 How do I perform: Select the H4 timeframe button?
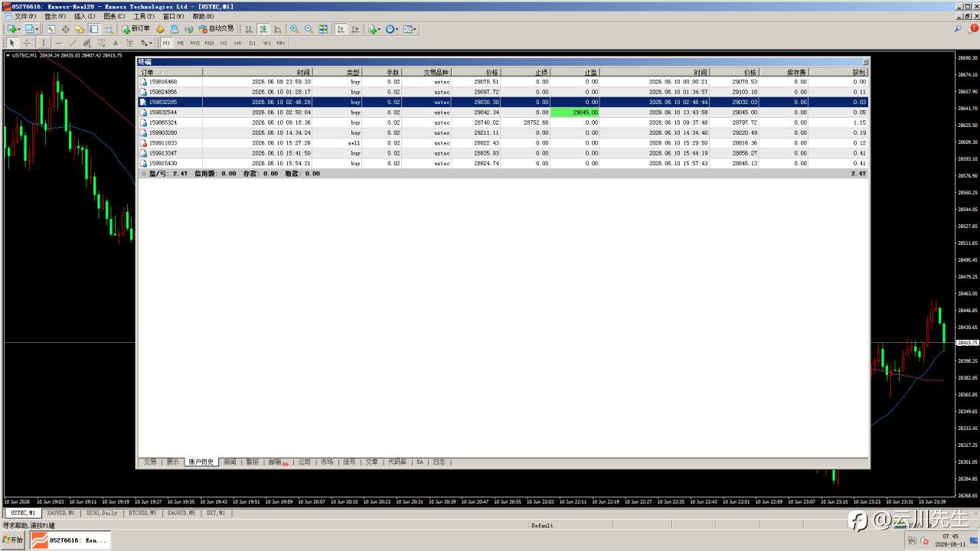point(238,43)
